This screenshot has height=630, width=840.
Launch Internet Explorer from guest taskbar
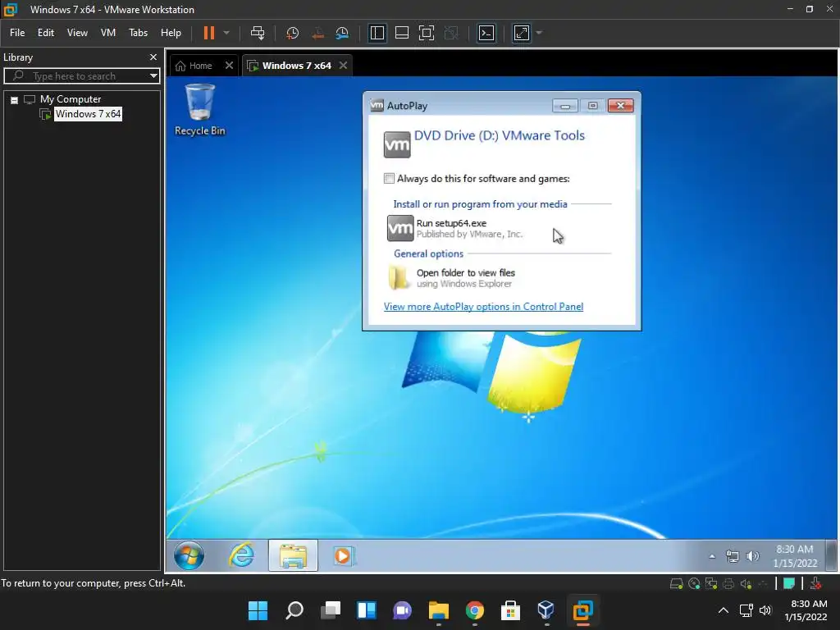242,555
